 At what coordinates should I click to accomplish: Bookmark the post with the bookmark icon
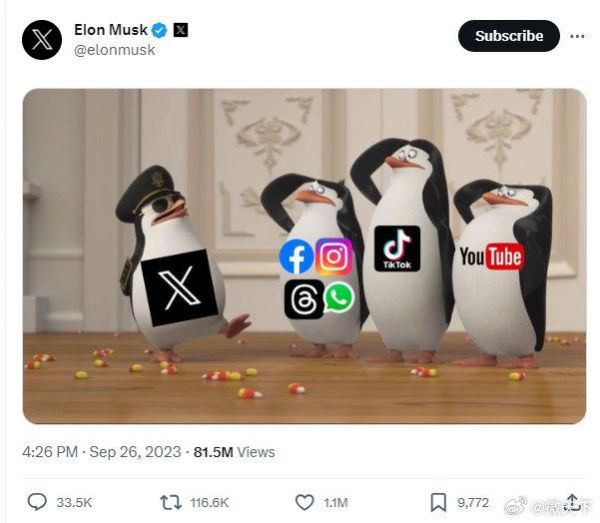coord(439,502)
